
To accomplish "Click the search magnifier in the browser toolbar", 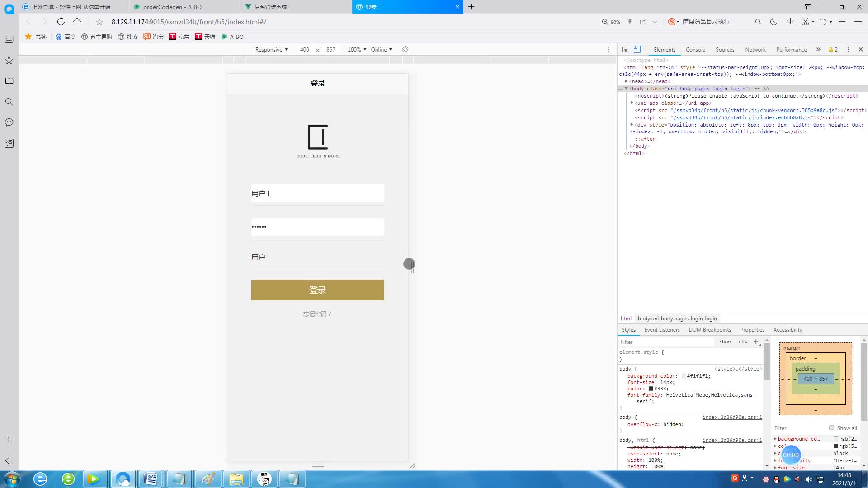I will (758, 22).
